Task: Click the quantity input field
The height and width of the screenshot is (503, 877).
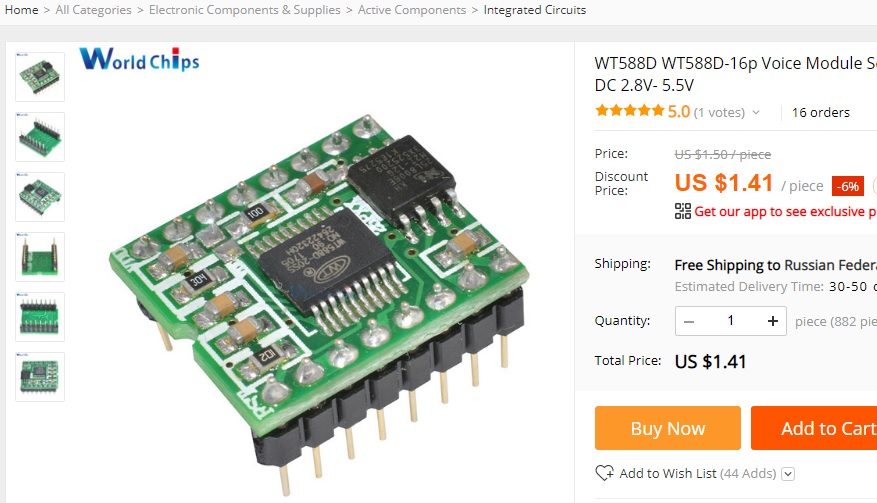Action: [730, 321]
